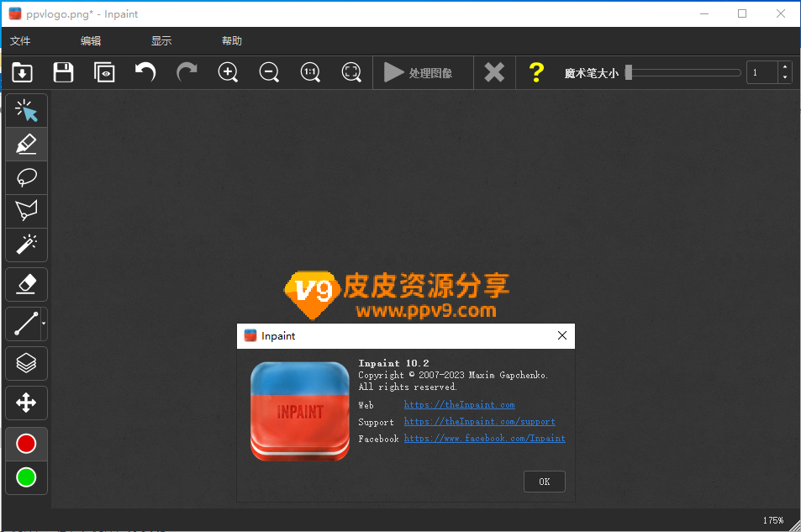Set zoom to 1:1 actual size
The height and width of the screenshot is (532, 801).
[310, 72]
